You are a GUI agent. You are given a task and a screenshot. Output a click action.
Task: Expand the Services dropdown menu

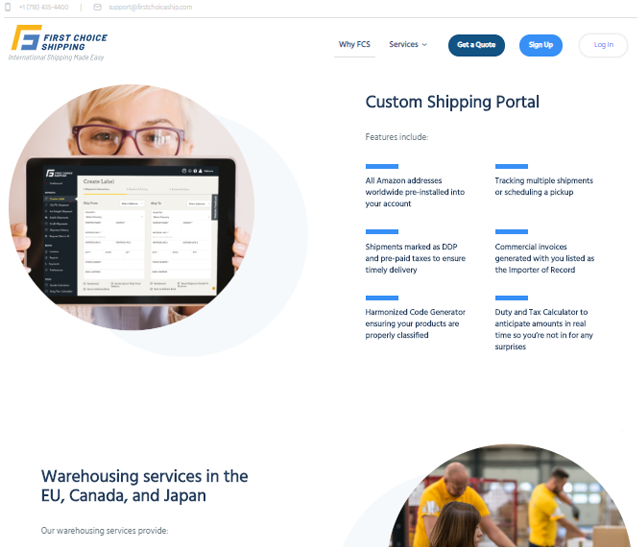408,44
